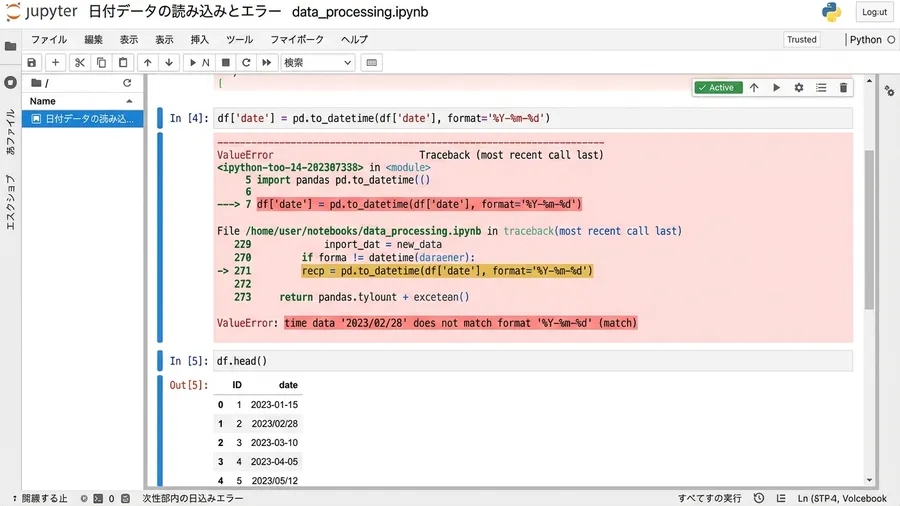Open the ツール menu
This screenshot has height=506, width=900.
(x=239, y=40)
